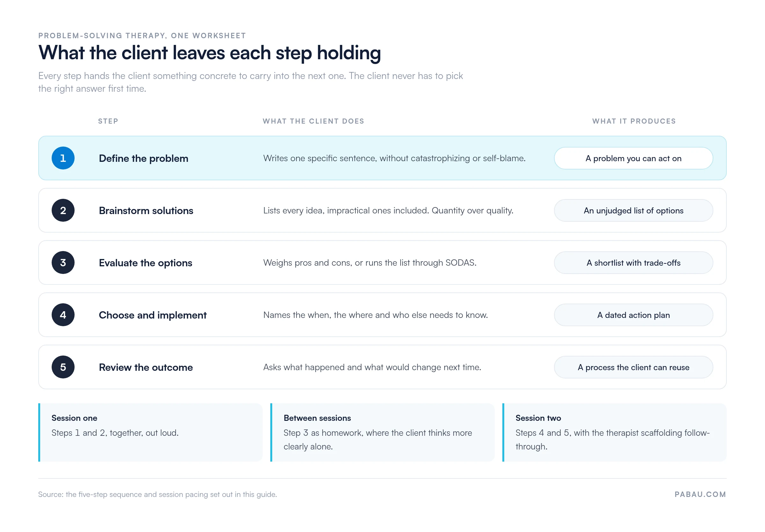Viewport: 765px width, 532px height.
Task: Select the step 3 number badge
Action: click(63, 263)
